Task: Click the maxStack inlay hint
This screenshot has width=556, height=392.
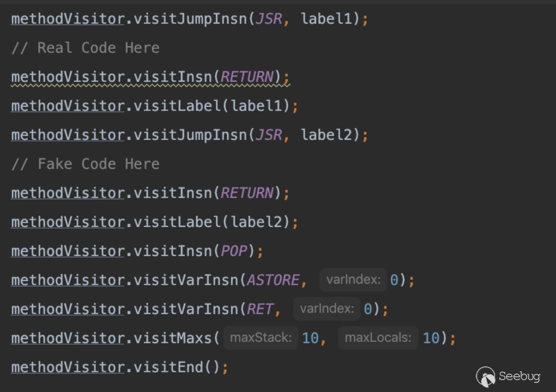Action: (261, 338)
